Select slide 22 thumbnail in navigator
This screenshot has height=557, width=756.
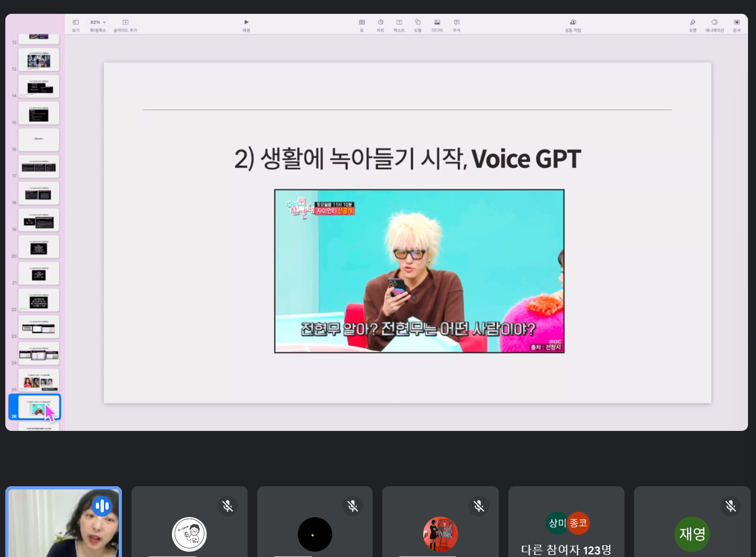click(39, 300)
